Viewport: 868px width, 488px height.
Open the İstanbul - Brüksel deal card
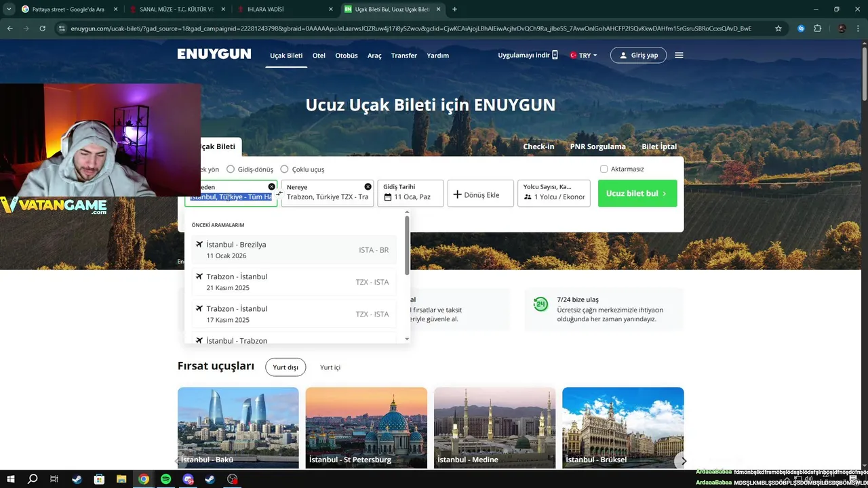[x=623, y=428]
